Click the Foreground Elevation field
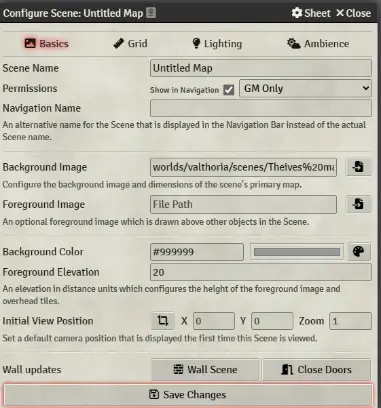The image size is (381, 408). point(261,272)
